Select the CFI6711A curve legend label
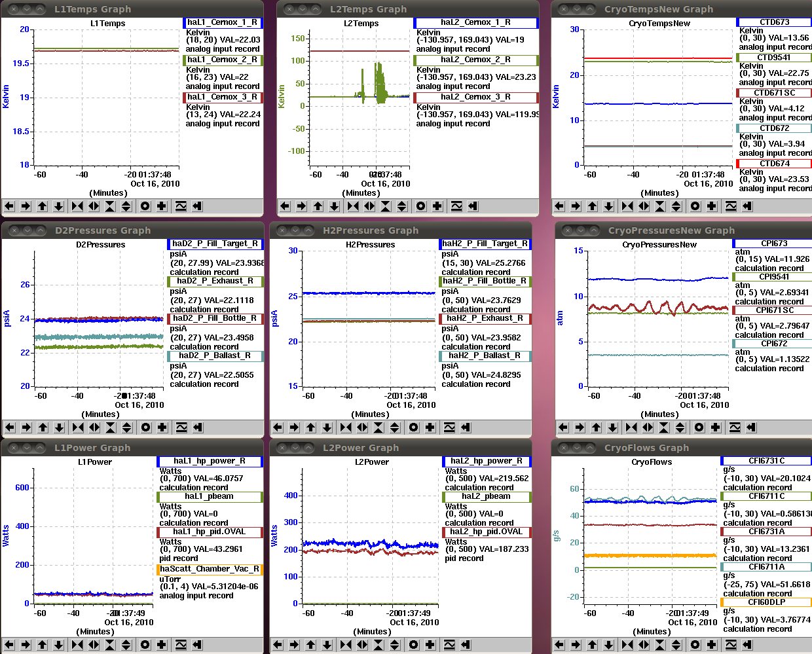This screenshot has height=654, width=812. pos(766,567)
